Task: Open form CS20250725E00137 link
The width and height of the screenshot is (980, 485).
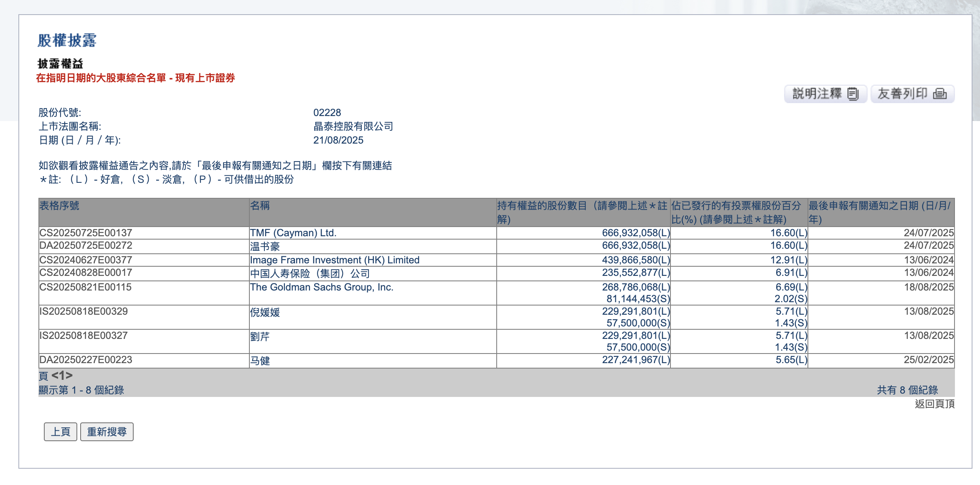Action: point(86,233)
